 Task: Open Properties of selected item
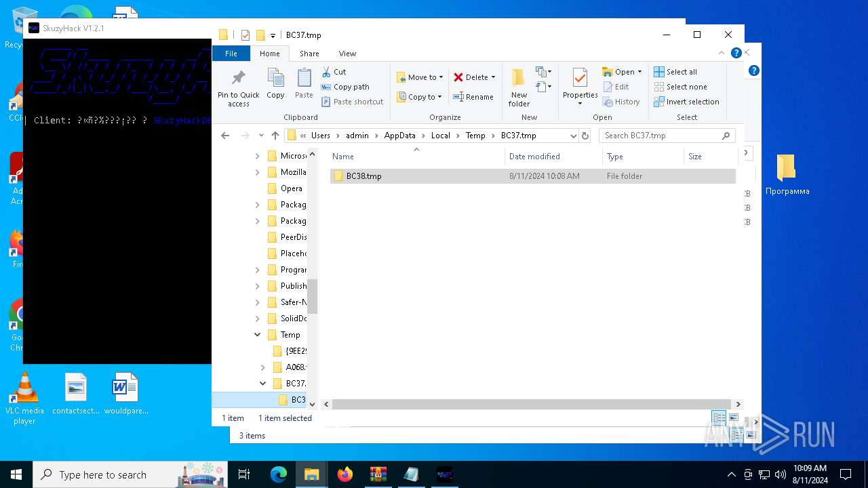[x=580, y=86]
